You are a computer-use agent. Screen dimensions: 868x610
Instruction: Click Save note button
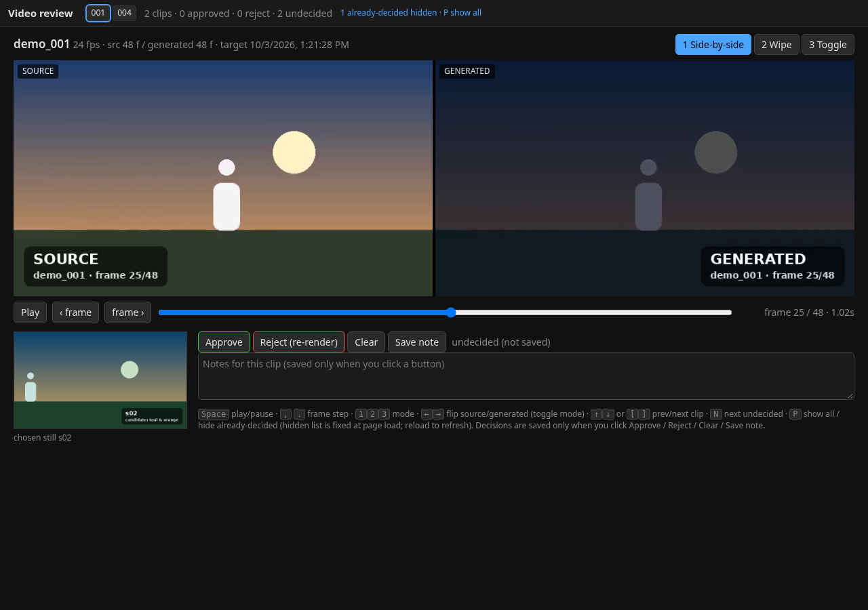(x=417, y=342)
